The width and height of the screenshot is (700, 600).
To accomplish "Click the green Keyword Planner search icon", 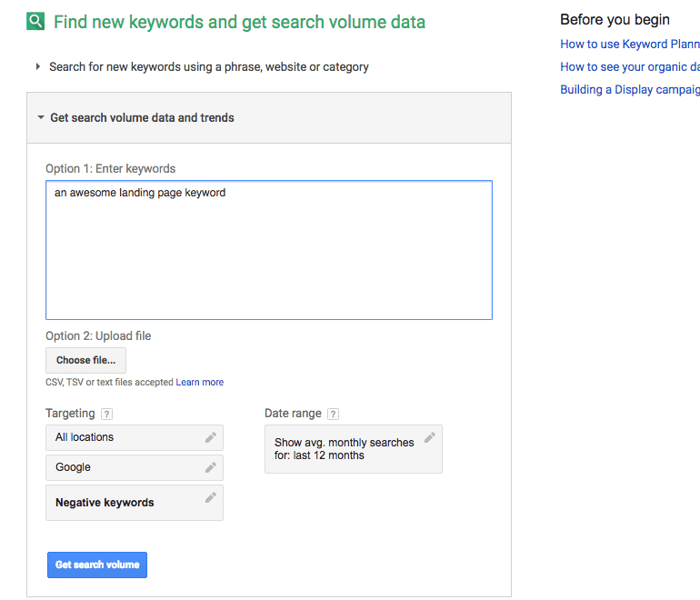I will coord(35,22).
